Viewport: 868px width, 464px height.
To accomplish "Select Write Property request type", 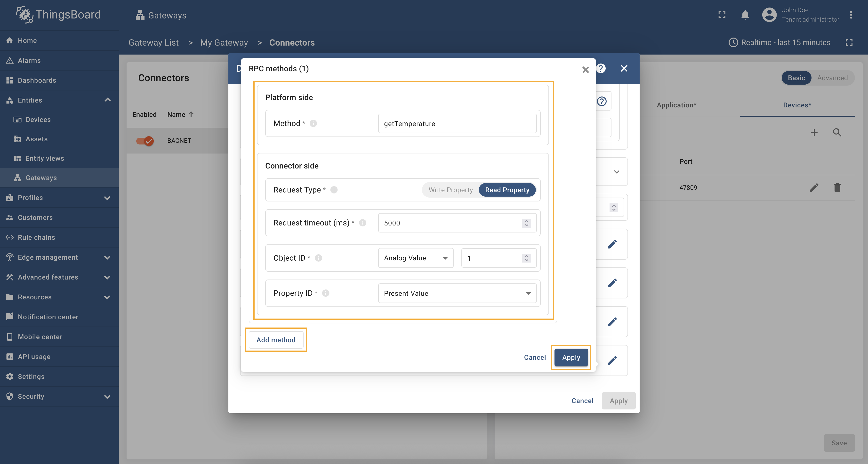I will 450,190.
